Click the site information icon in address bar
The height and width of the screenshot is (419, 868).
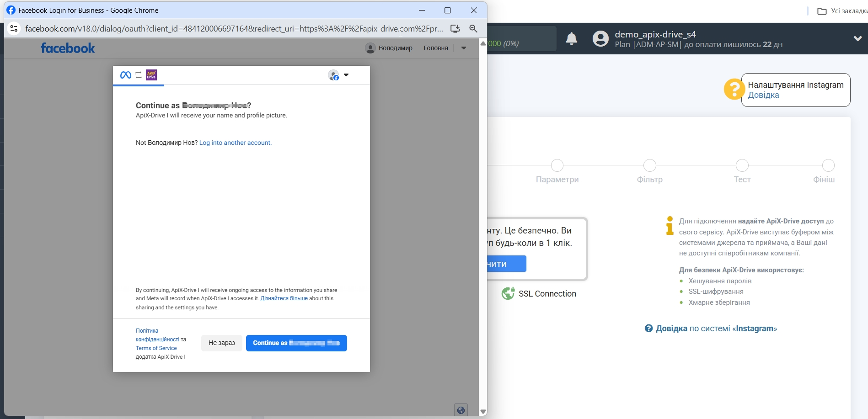point(14,28)
